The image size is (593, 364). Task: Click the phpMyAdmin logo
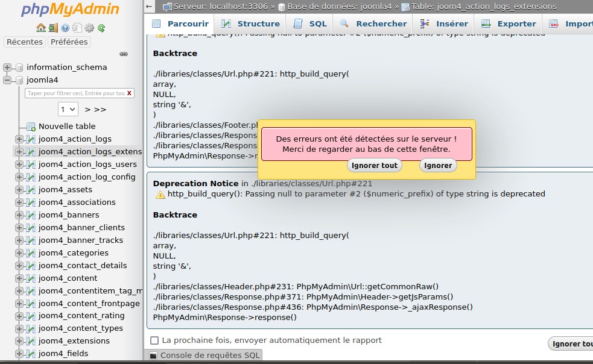pyautogui.click(x=70, y=9)
